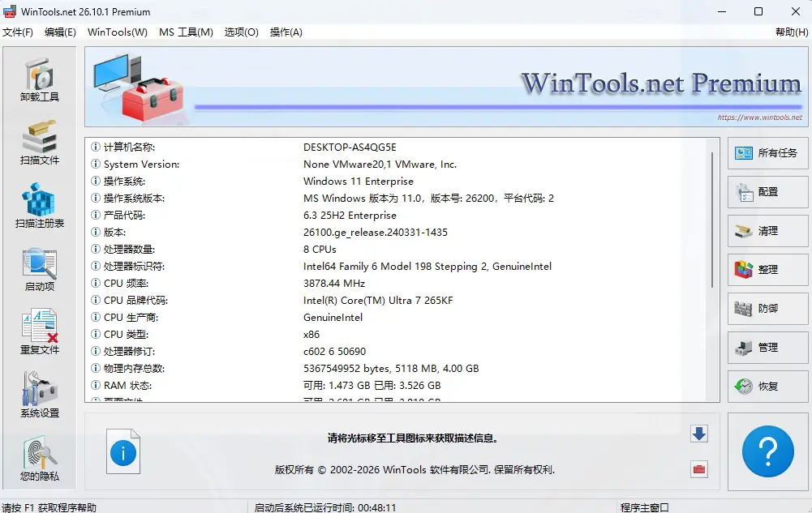This screenshot has height=513, width=812.
Task: Select the DESKTOP-AS4QG5E computer name value
Action: (350, 147)
